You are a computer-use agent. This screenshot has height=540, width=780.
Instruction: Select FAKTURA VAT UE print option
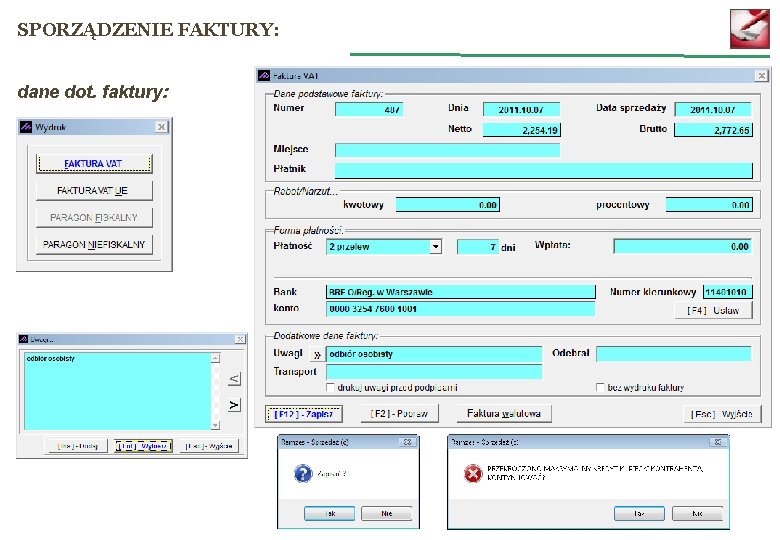[94, 190]
